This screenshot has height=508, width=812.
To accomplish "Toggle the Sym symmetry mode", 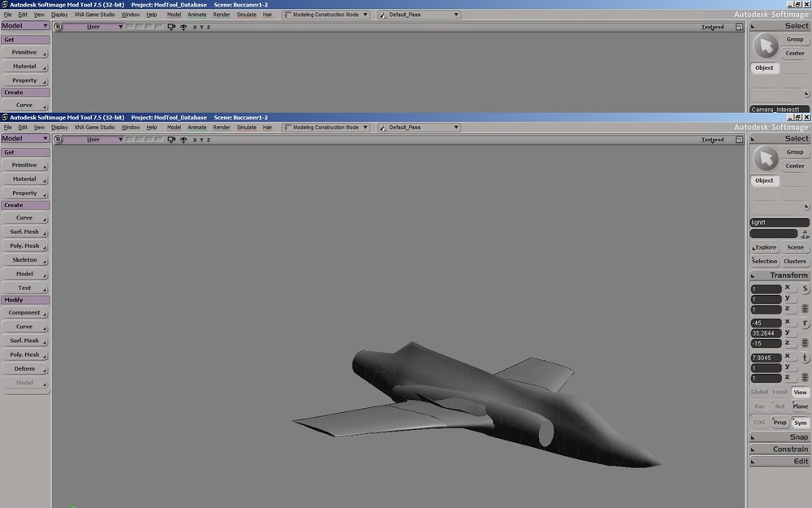I will [x=801, y=423].
